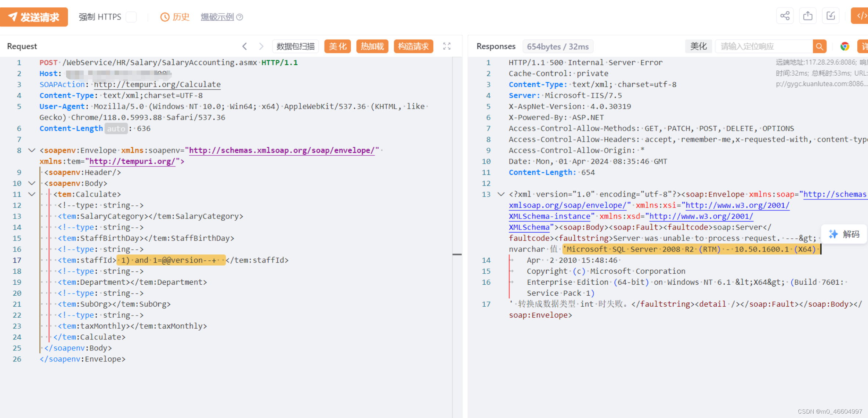Click the tem:Department element line
The image size is (868, 418).
coord(133,282)
